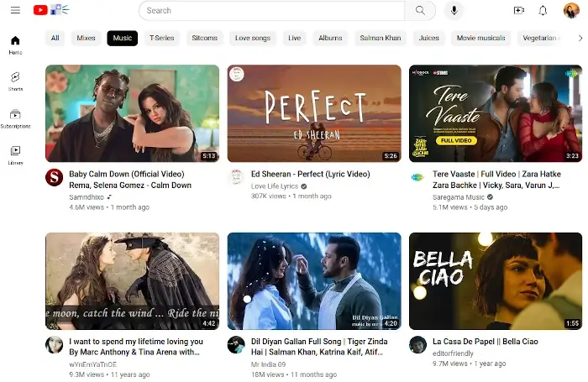Image resolution: width=588 pixels, height=382 pixels.
Task: Open Mr India 09 channel name
Action: pos(268,364)
